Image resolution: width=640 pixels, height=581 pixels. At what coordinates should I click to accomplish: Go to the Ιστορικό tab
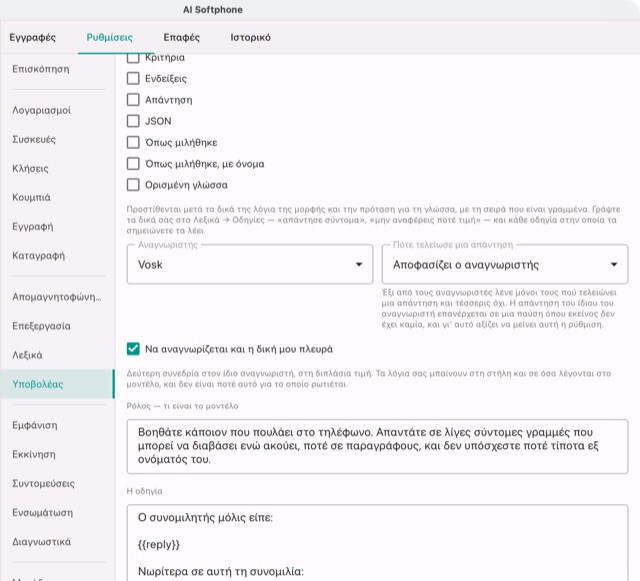(x=250, y=38)
